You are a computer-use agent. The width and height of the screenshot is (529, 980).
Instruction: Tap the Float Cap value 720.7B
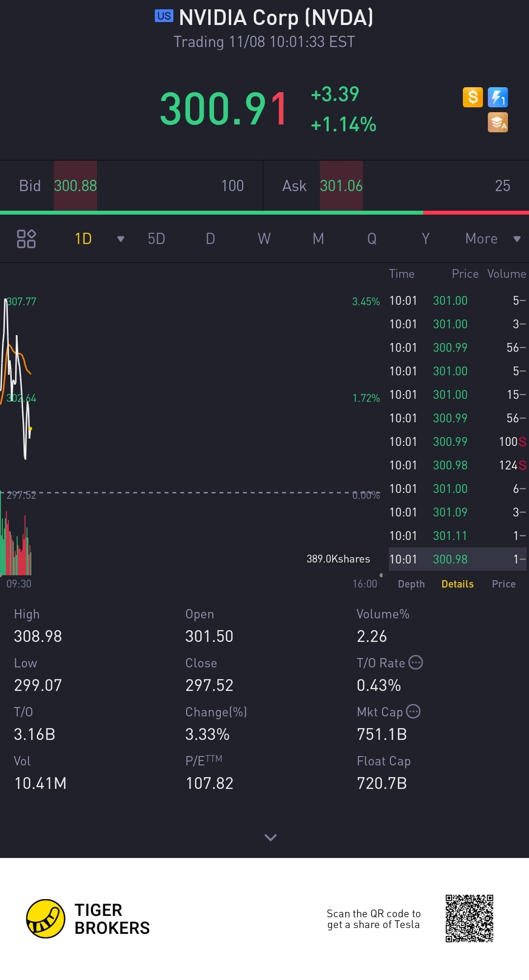[x=382, y=783]
